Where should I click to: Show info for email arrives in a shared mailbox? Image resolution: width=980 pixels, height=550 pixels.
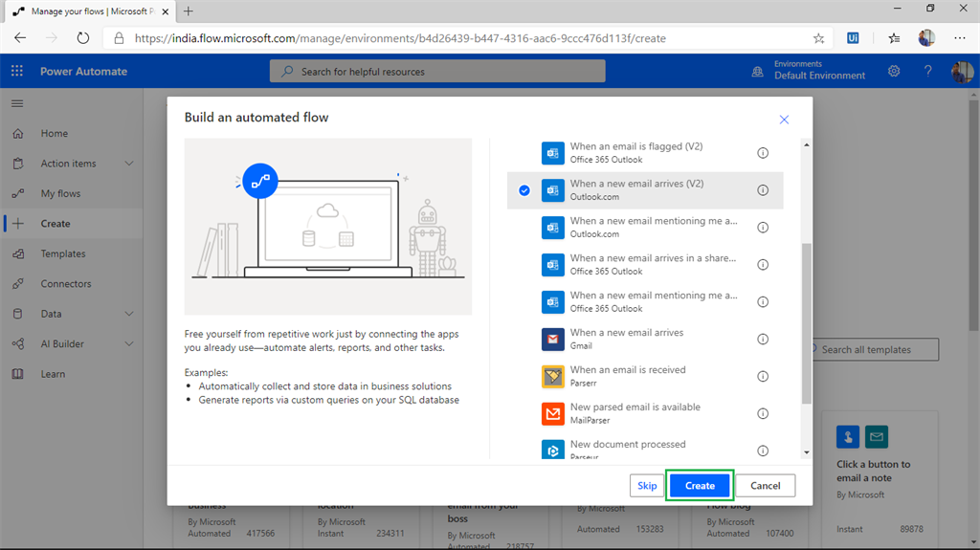click(763, 264)
